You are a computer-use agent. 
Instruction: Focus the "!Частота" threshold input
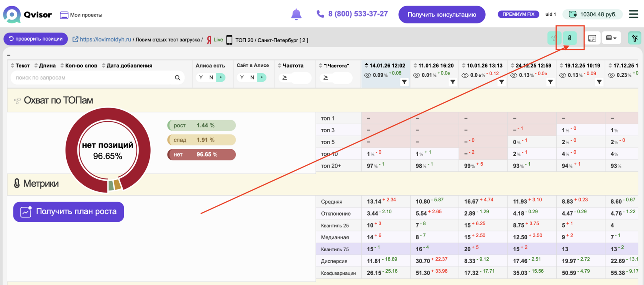click(x=341, y=78)
